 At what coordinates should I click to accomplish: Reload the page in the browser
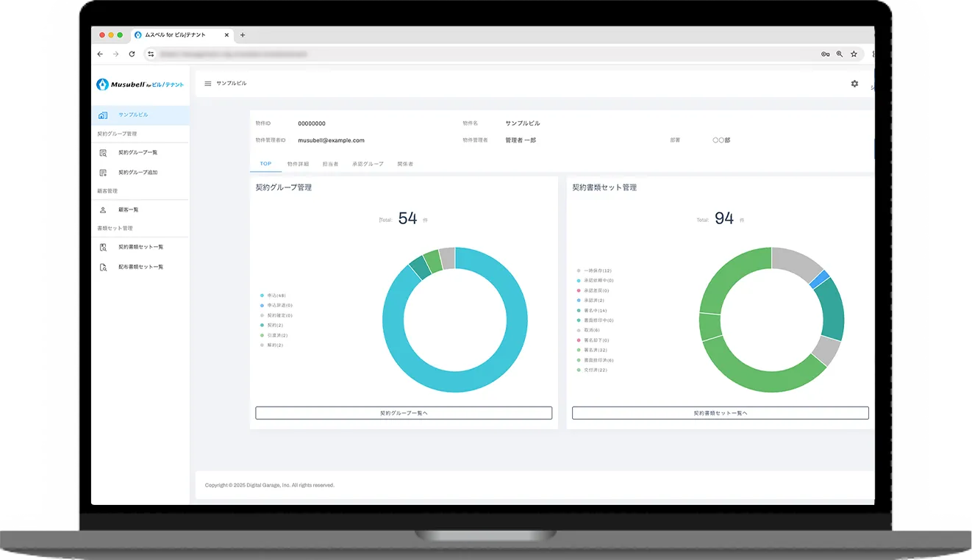pos(132,54)
